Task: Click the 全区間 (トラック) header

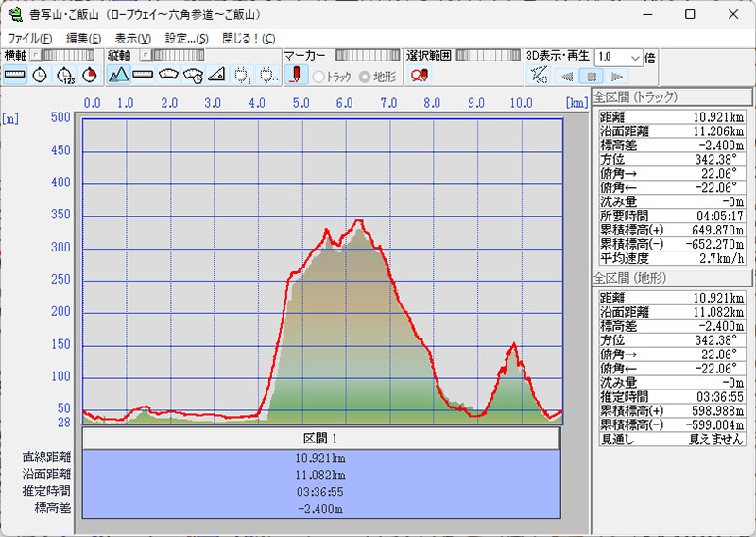Action: (672, 97)
